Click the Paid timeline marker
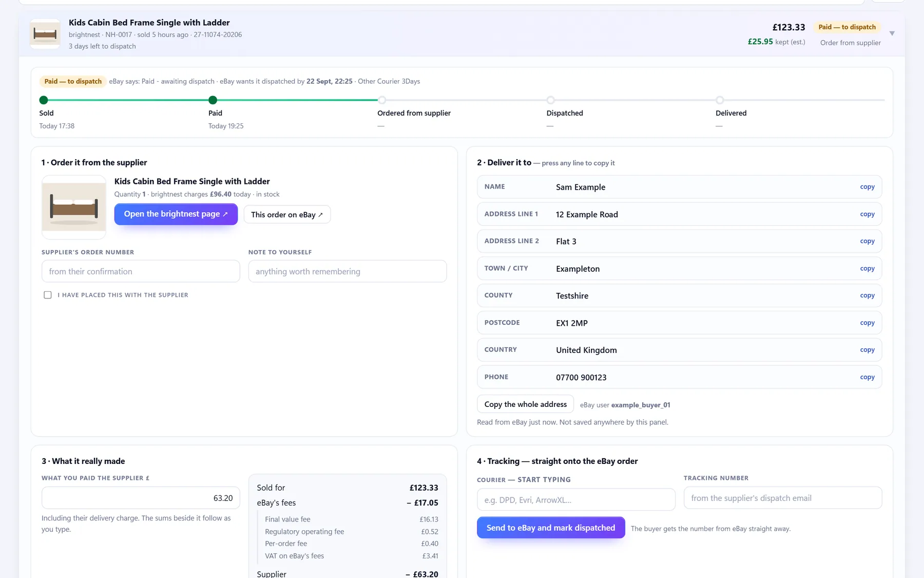Screen dimensions: 924x578 click(213, 100)
